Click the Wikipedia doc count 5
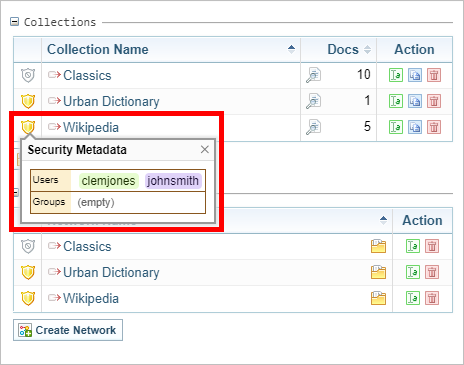This screenshot has height=365, width=464. click(367, 126)
